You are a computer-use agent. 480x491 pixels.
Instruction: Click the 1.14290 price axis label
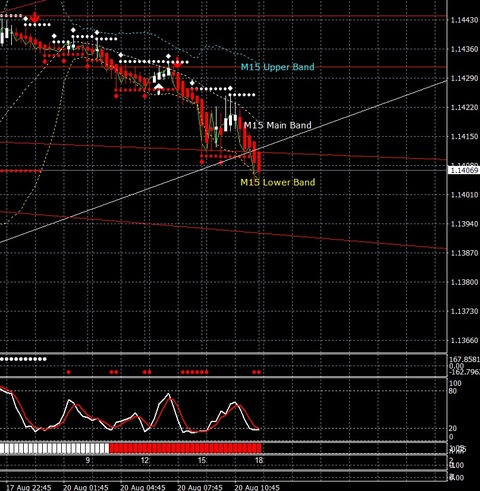464,78
